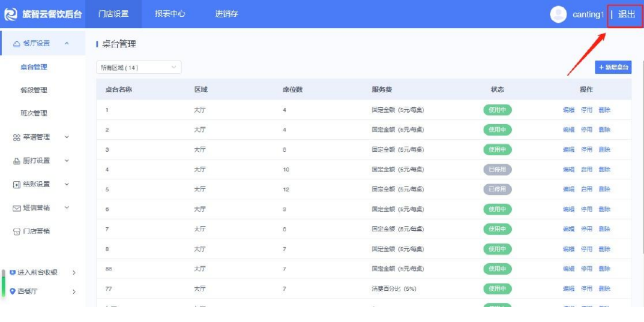The height and width of the screenshot is (322, 644).
Task: Delete table 77 via 删除
Action: (x=604, y=289)
